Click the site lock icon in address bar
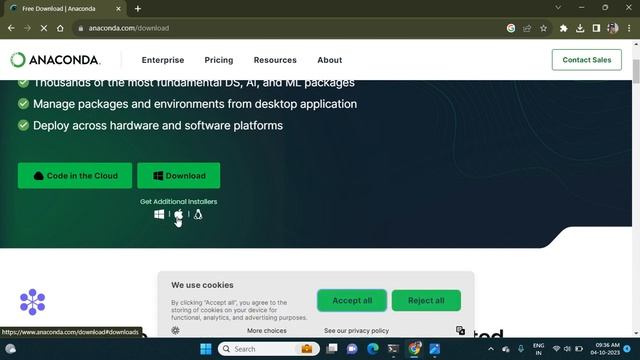Viewport: 640px width, 360px height. [x=81, y=28]
